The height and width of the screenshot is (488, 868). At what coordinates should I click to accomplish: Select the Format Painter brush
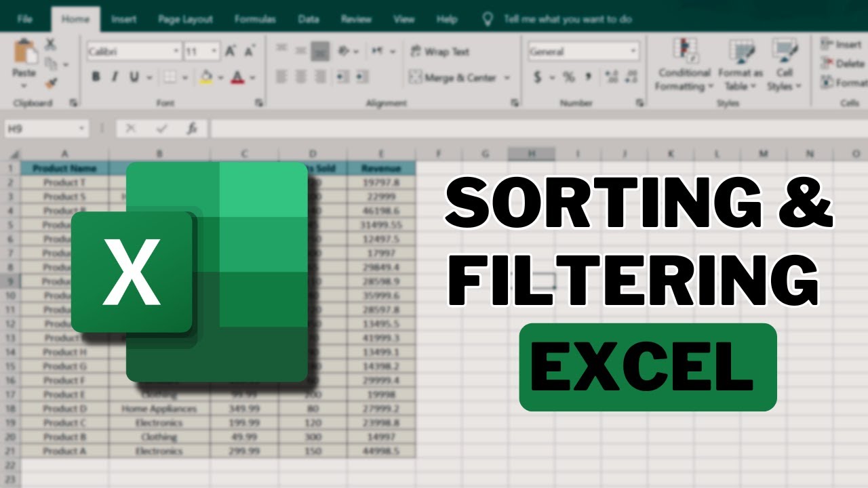(x=50, y=83)
